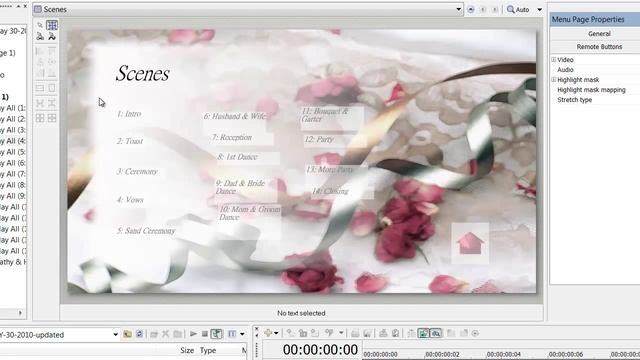This screenshot has height=360, width=640.
Task: Open the explorer folder path dropdown
Action: 116,335
